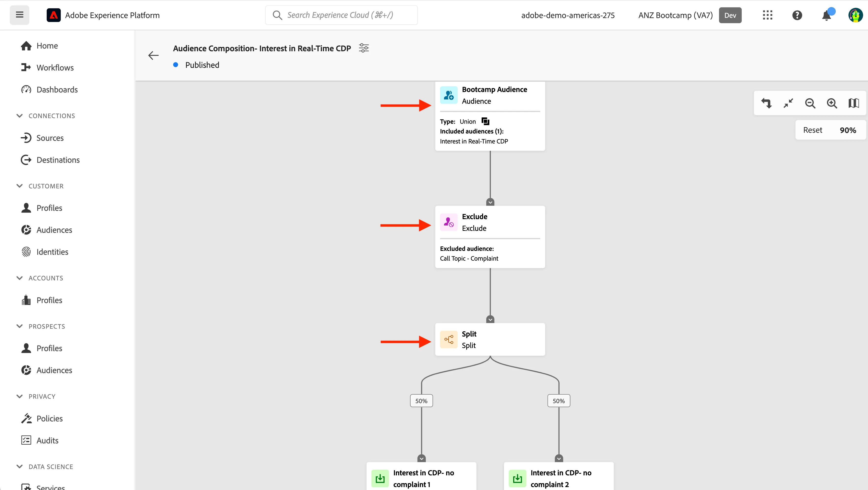Open Destinations under Connections
868x490 pixels.
click(x=50, y=160)
